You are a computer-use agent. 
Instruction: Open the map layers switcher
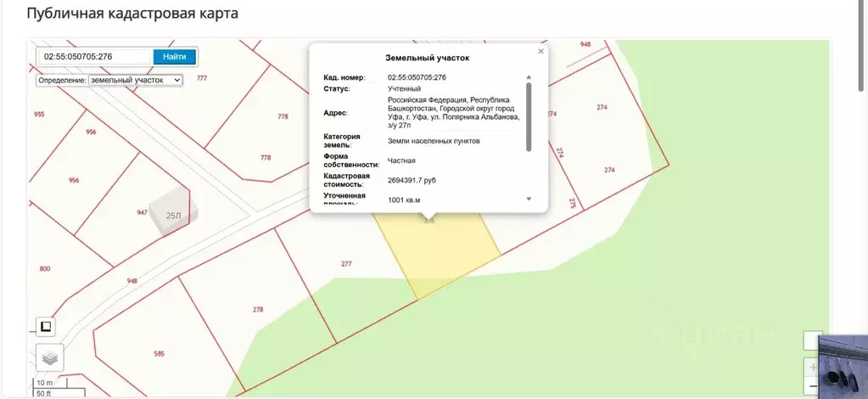tap(49, 357)
